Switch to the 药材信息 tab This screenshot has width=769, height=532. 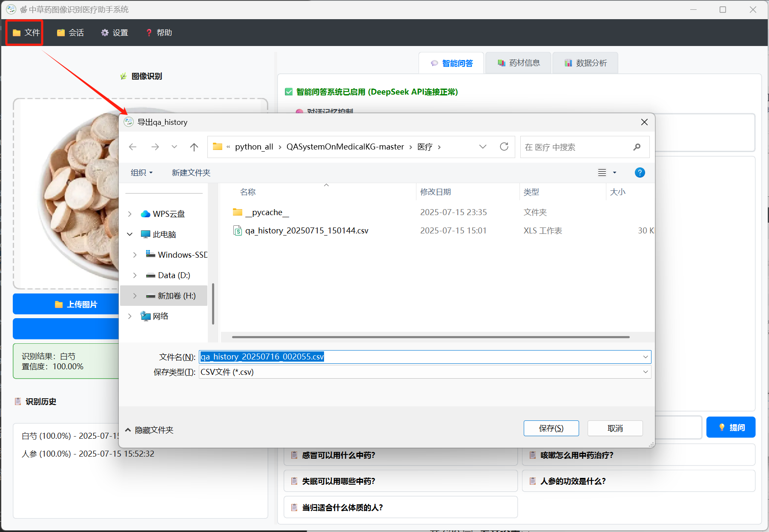[x=519, y=63]
